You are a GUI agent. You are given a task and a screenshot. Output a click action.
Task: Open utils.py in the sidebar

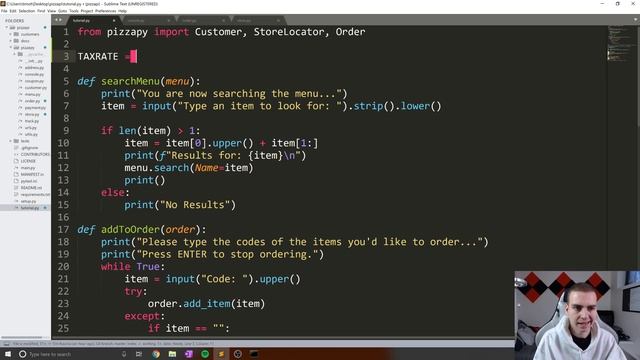coord(32,134)
